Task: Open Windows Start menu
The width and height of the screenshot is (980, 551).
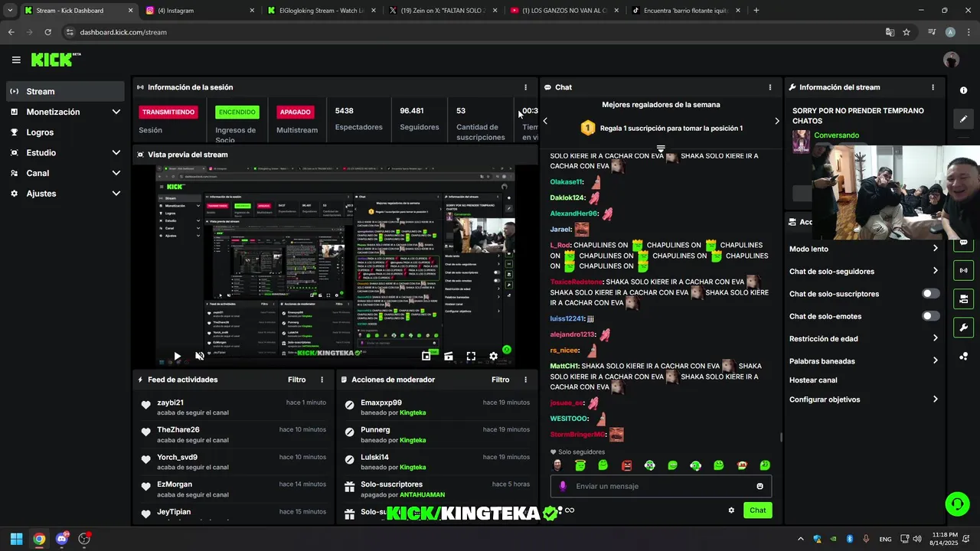Action: tap(16, 539)
